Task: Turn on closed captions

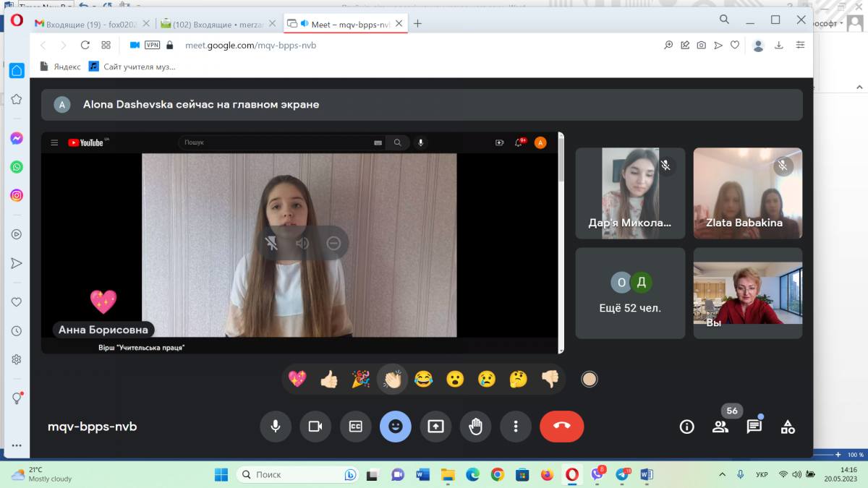Action: [x=355, y=426]
